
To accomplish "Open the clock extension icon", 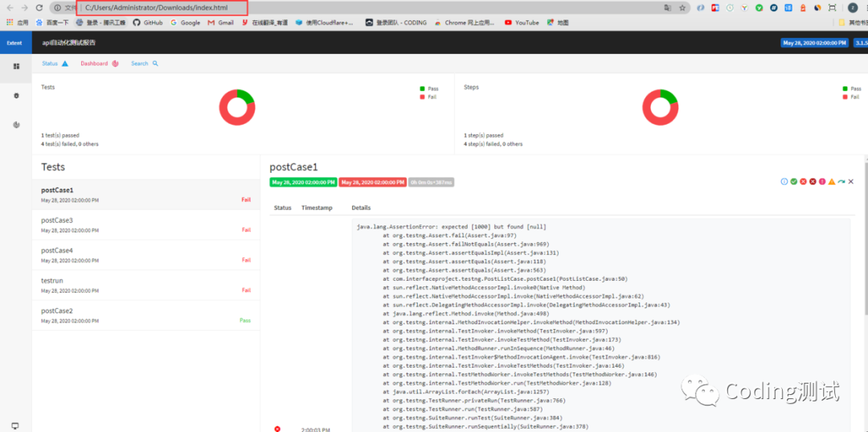I will 730,8.
